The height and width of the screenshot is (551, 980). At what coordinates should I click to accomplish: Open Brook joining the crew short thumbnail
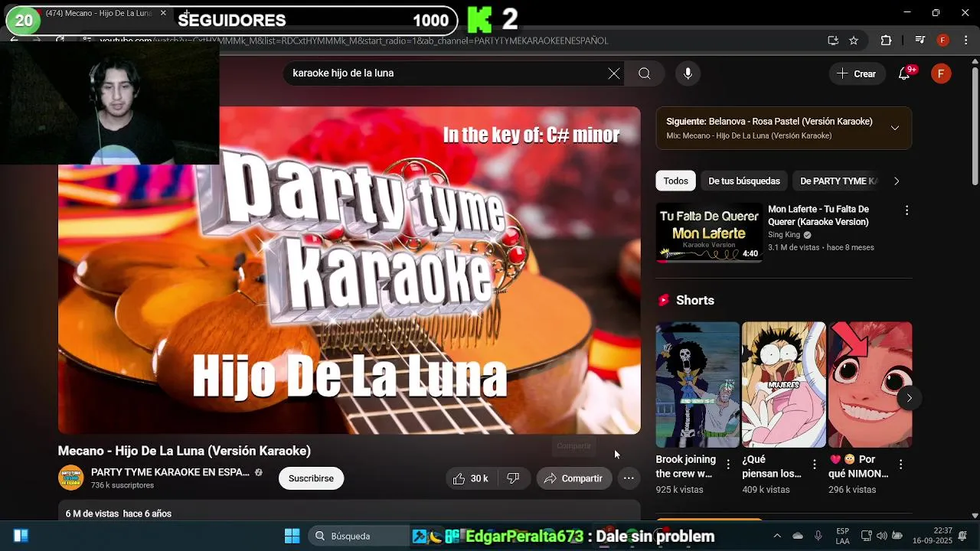(697, 385)
